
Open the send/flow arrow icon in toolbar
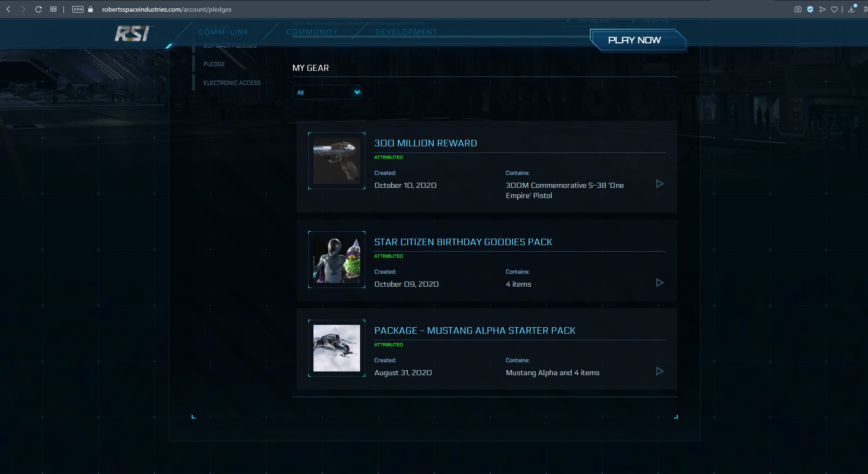822,9
